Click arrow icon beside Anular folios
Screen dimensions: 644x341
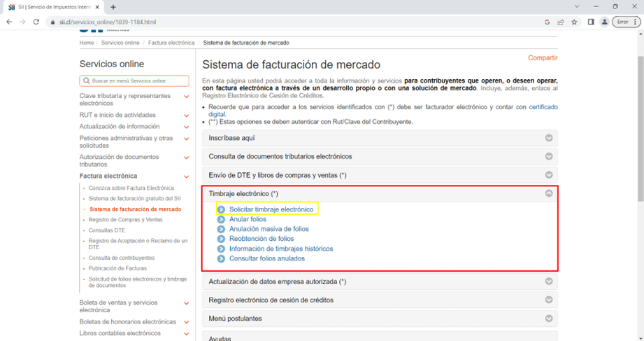pos(222,219)
